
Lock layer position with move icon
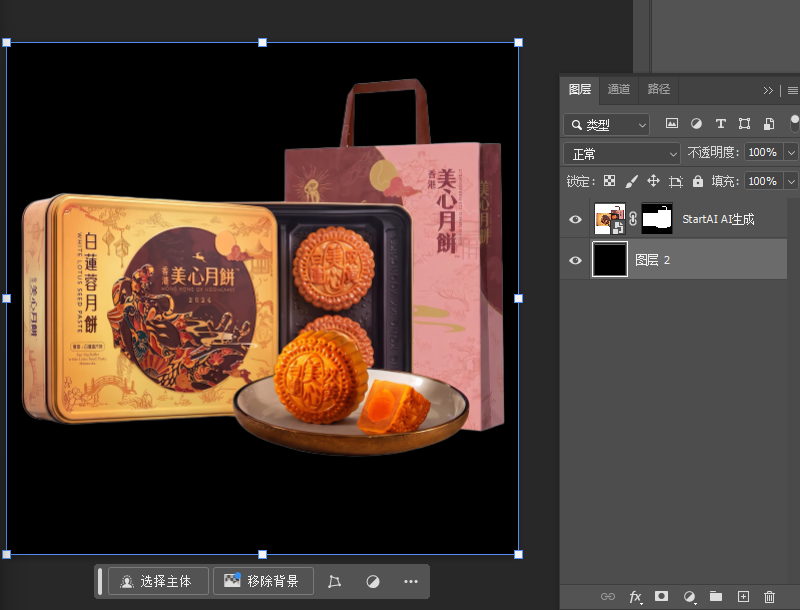click(653, 181)
